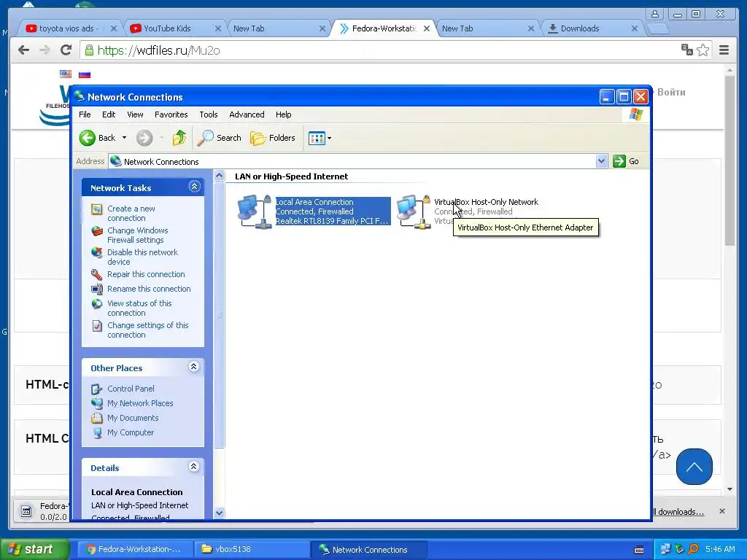Open the Views dropdown arrow
This screenshot has width=747, height=560.
(x=329, y=138)
